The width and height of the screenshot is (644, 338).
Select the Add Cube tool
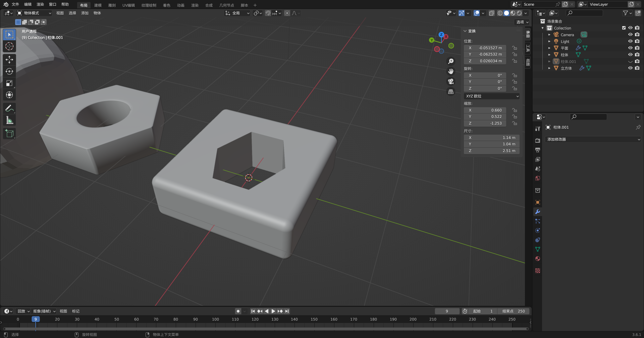tap(9, 133)
